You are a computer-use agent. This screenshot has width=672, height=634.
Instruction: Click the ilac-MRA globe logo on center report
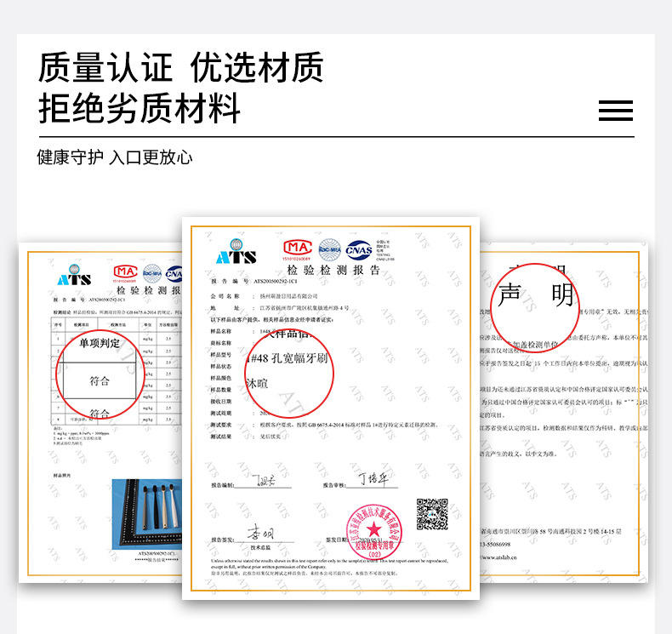tap(329, 250)
